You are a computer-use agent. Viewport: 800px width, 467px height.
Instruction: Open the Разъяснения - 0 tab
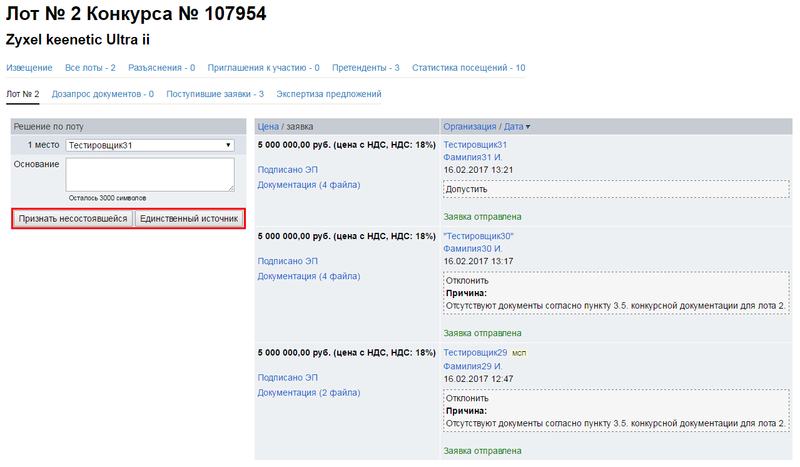click(161, 68)
